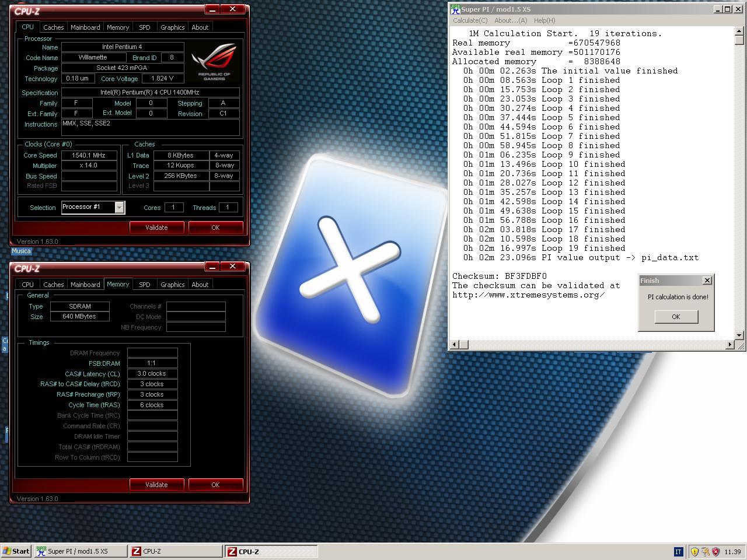The width and height of the screenshot is (747, 560).
Task: Open Caches tab in bottom CPU-Z window
Action: (x=53, y=285)
